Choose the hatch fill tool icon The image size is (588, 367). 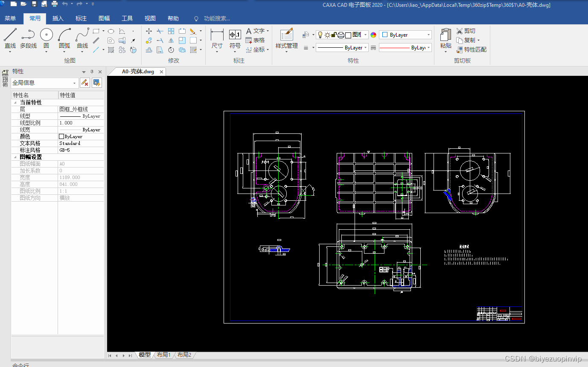[111, 50]
